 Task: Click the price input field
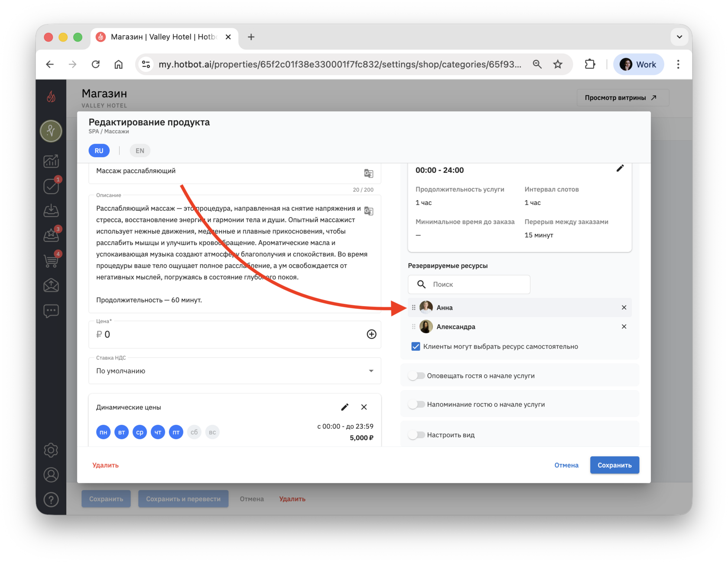tap(234, 334)
